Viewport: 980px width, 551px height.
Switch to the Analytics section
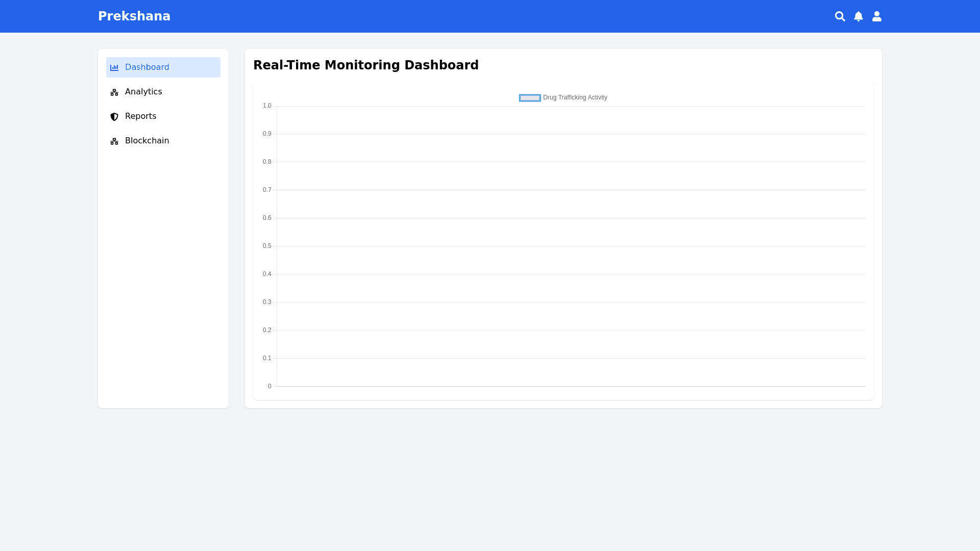pyautogui.click(x=143, y=92)
